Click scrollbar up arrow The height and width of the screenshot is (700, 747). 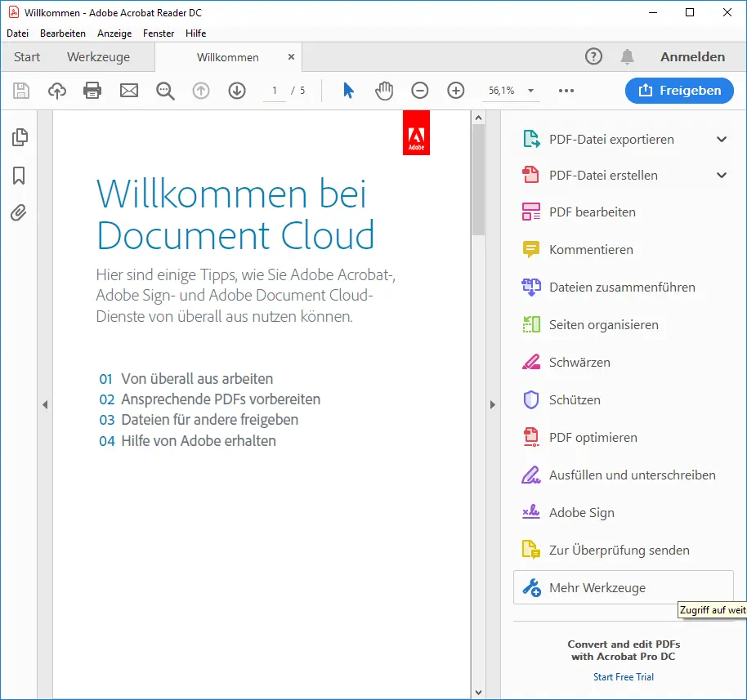[x=478, y=118]
